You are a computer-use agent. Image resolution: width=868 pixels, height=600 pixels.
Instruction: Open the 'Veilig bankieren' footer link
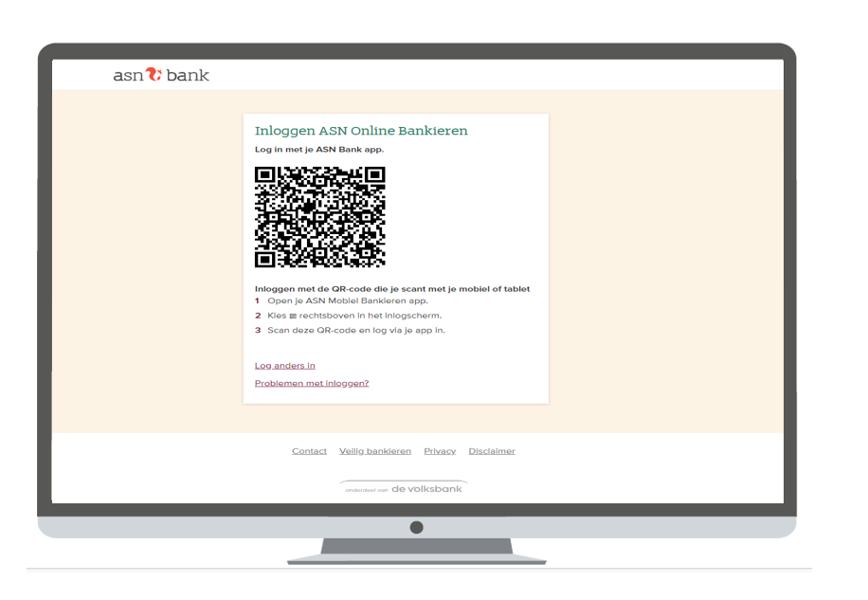tap(375, 451)
